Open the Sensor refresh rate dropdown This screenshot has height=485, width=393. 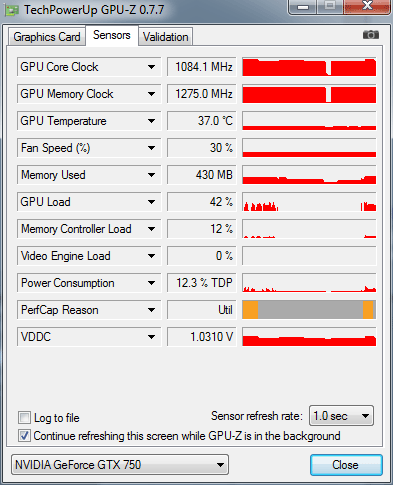tap(341, 416)
